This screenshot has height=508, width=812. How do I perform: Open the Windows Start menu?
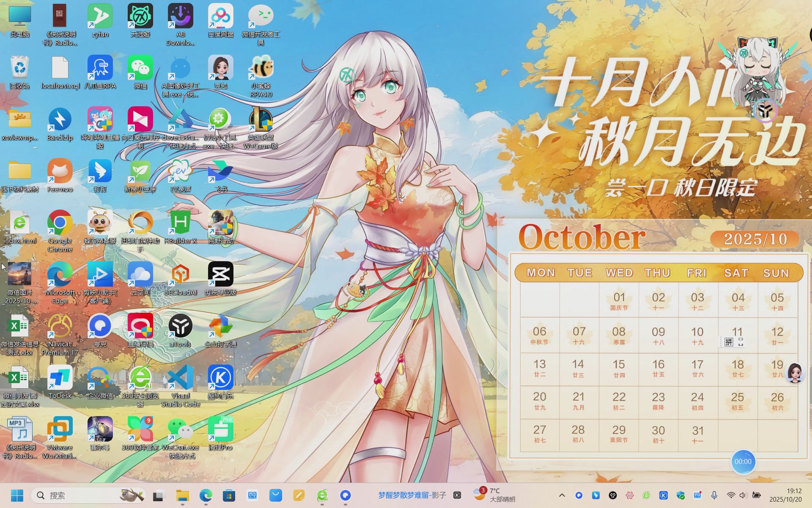pos(17,495)
